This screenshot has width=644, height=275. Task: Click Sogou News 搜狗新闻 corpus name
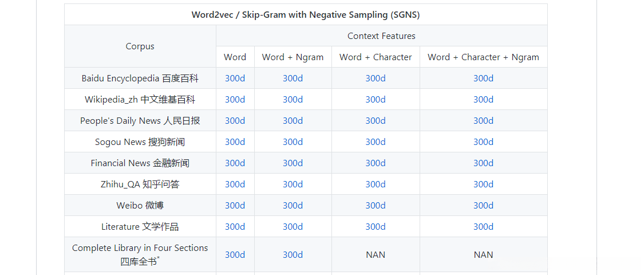tap(140, 142)
